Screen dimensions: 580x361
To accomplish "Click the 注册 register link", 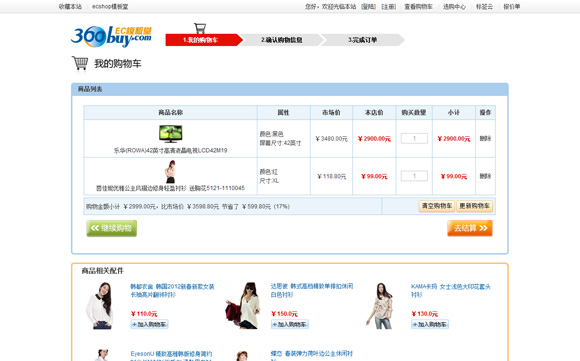I will [389, 7].
